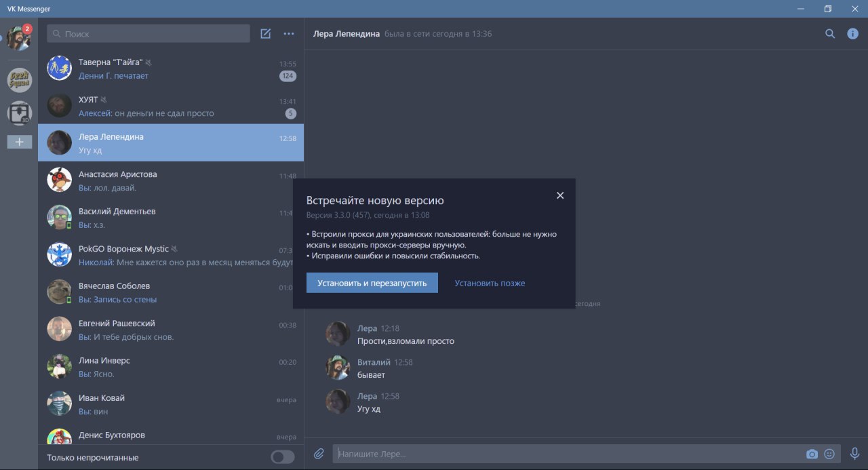Open the Geek Squad community account

19,80
